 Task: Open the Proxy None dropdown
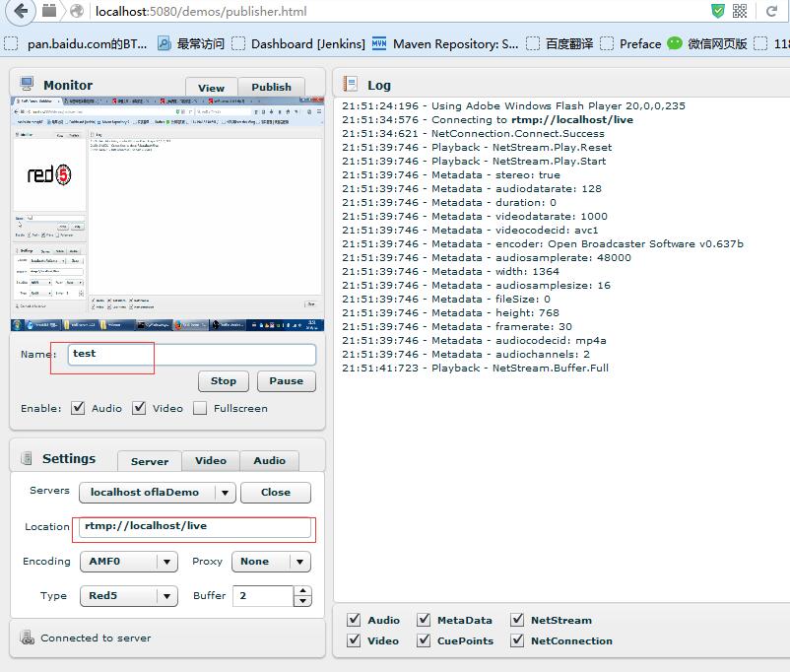pyautogui.click(x=271, y=561)
